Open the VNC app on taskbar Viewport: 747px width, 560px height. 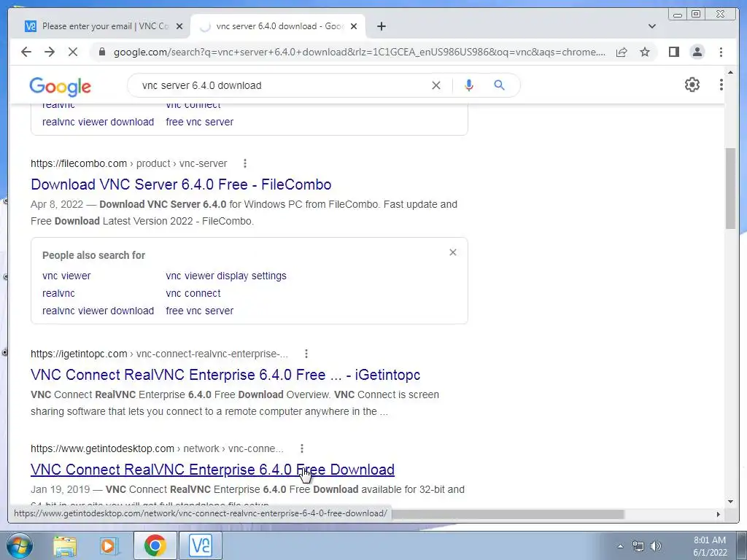(200, 545)
